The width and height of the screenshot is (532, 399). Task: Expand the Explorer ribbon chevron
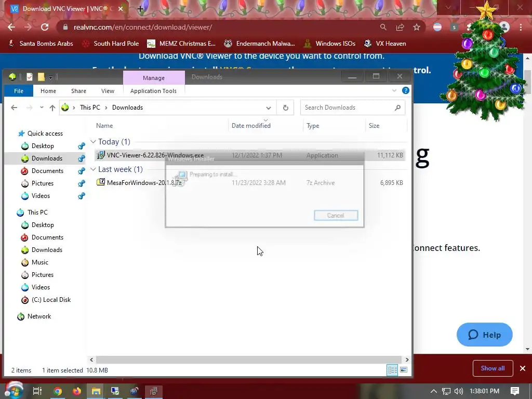[x=394, y=90]
